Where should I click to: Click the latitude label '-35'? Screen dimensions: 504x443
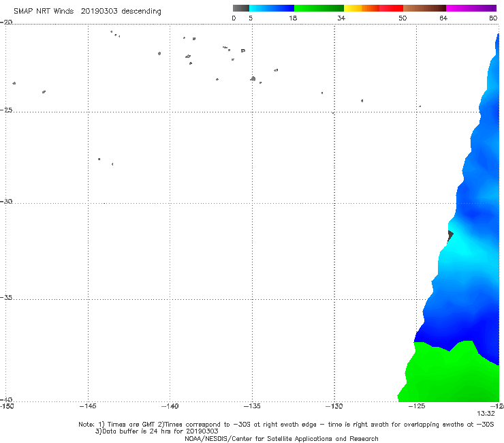(x=6, y=297)
